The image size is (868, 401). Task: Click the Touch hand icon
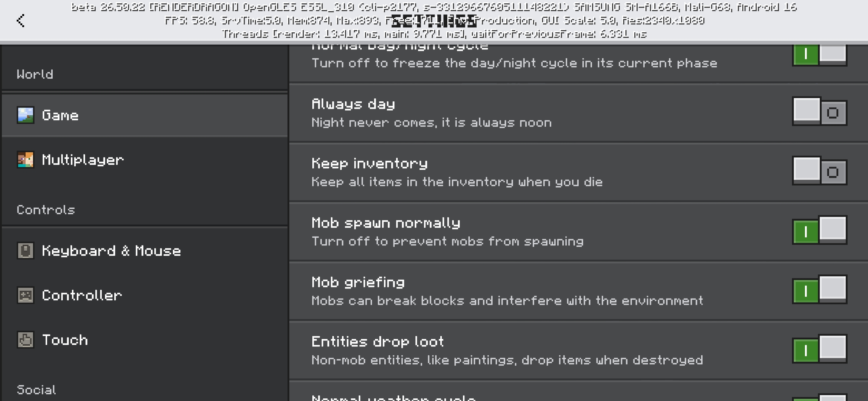coord(26,340)
